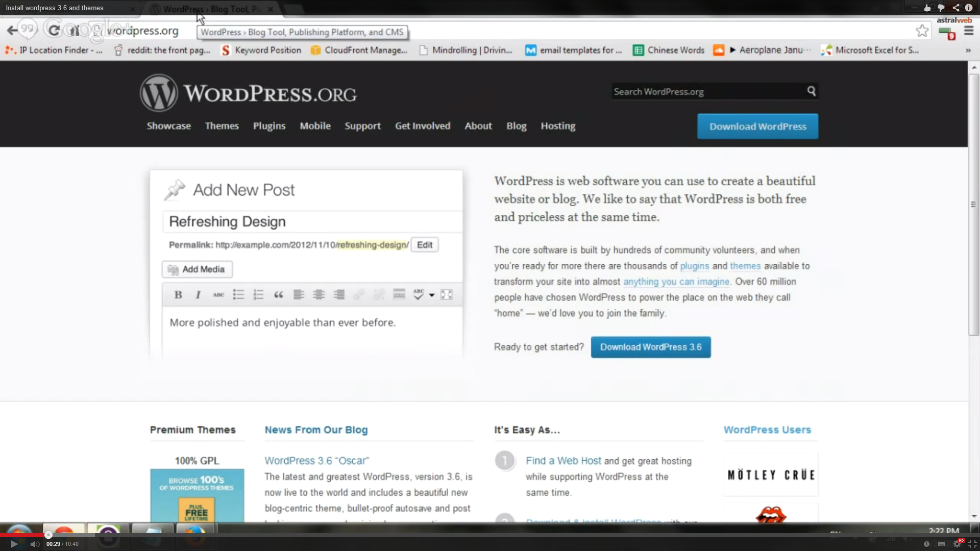
Task: Click bulleted list editor icon
Action: [x=238, y=295]
